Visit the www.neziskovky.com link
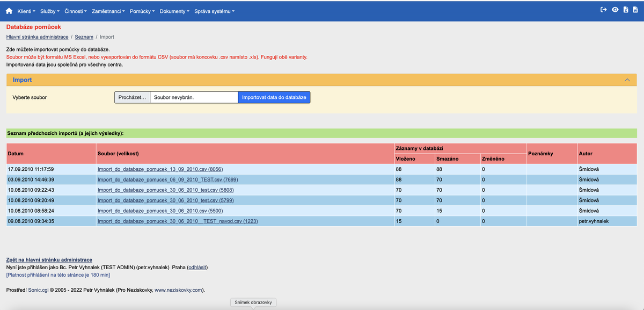This screenshot has width=644, height=310. click(x=178, y=289)
